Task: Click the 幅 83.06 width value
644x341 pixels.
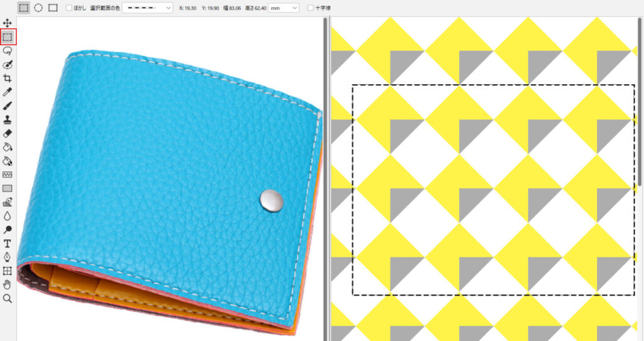Action: tap(232, 8)
